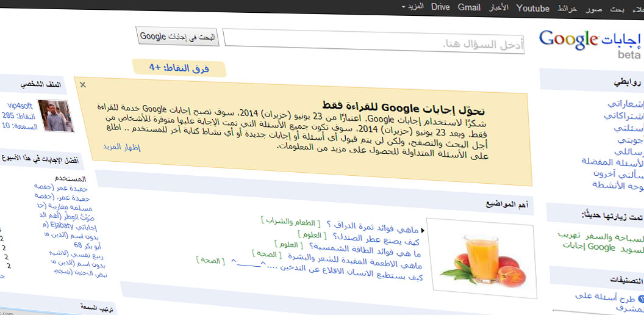Open صور in the top bar

594,9
